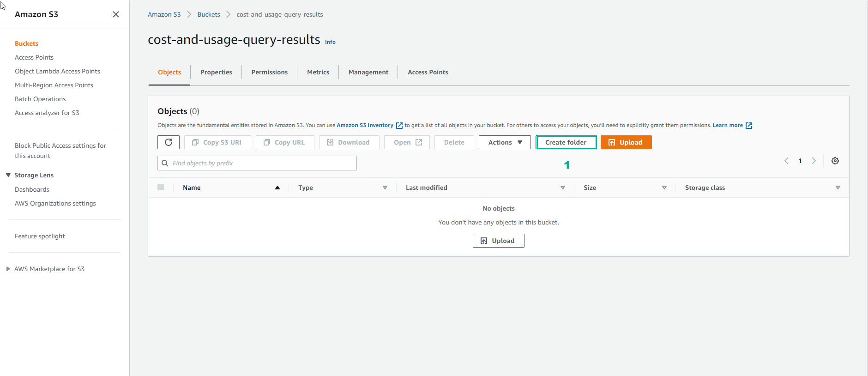Image resolution: width=868 pixels, height=376 pixels.
Task: Switch to the Objects tab
Action: click(x=169, y=72)
